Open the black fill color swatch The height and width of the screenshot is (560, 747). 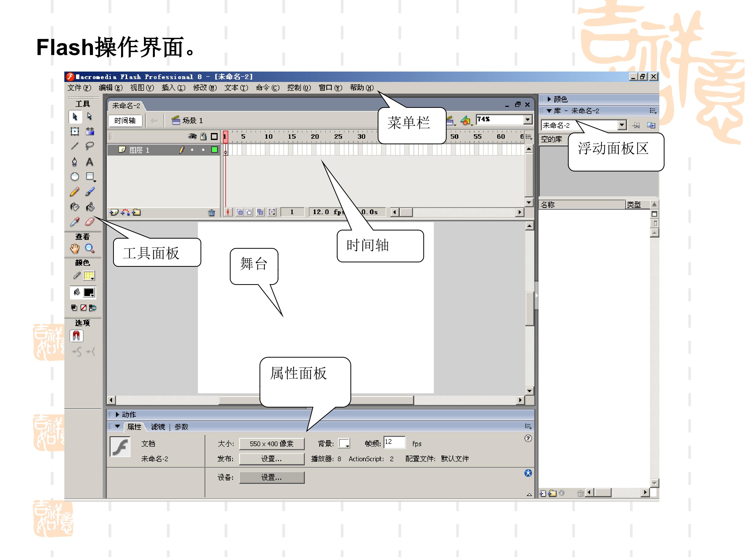[x=89, y=293]
